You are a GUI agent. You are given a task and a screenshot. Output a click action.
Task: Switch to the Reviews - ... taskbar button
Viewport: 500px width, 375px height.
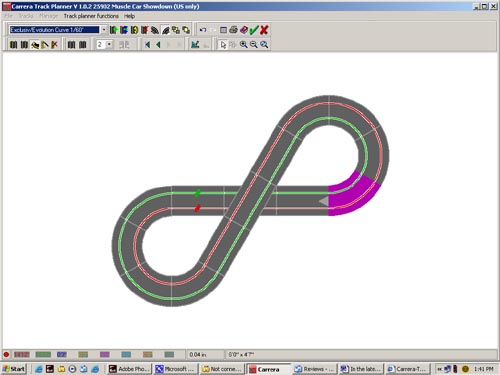(x=315, y=369)
